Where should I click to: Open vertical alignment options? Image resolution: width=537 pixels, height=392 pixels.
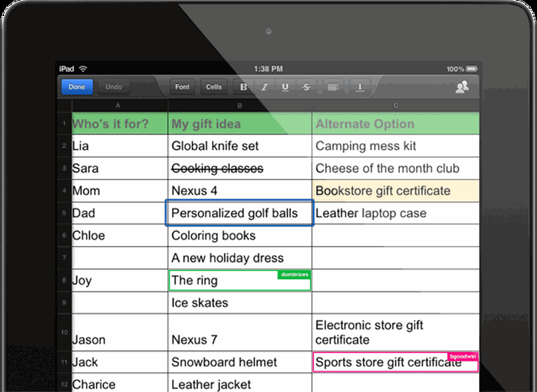[359, 87]
